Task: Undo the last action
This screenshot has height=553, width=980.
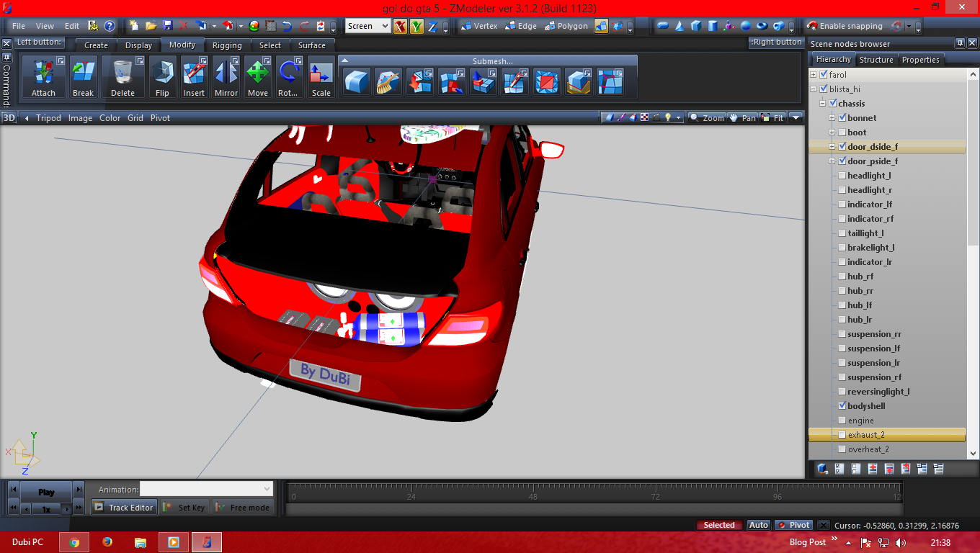Action: point(287,26)
